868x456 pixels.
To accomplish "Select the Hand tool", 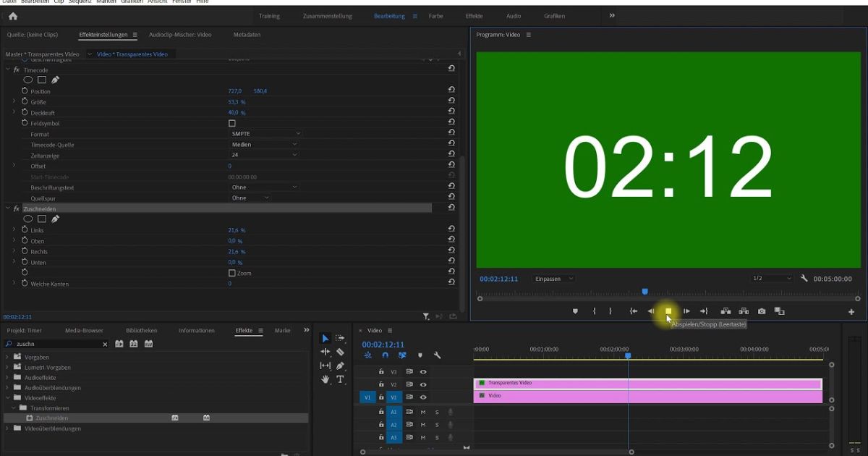I will pyautogui.click(x=325, y=378).
